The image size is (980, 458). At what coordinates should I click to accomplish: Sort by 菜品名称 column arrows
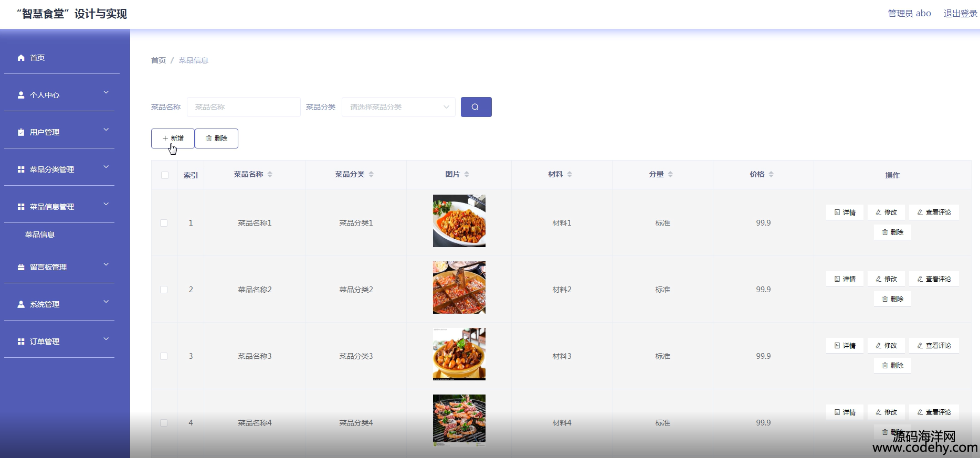(270, 174)
